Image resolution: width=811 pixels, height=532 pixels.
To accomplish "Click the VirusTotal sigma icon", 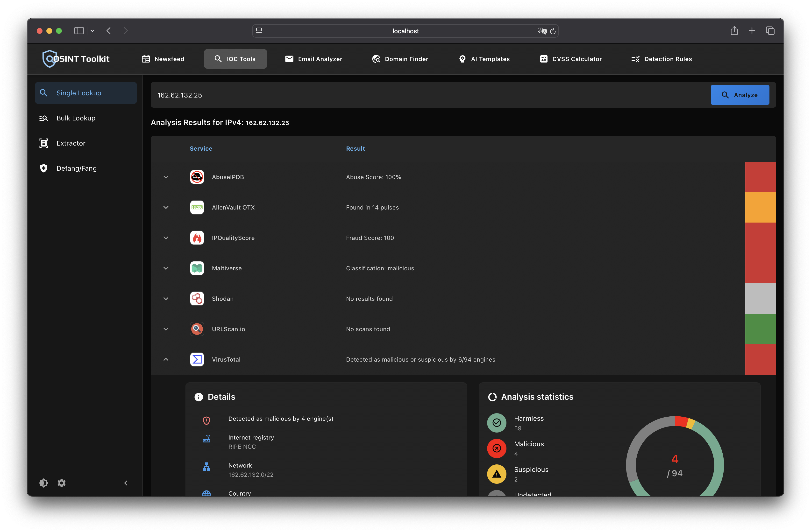I will [x=197, y=359].
